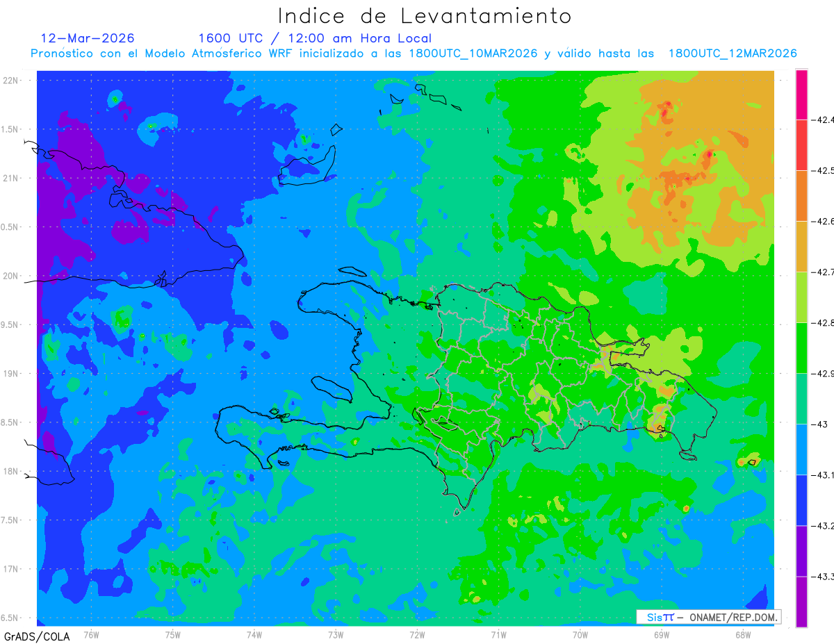
Task: Pick the bright green swatch below -42.8
Action: (x=801, y=348)
